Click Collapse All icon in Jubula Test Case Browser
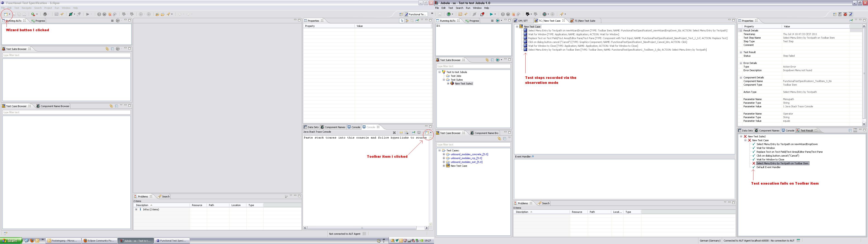 [x=505, y=138]
